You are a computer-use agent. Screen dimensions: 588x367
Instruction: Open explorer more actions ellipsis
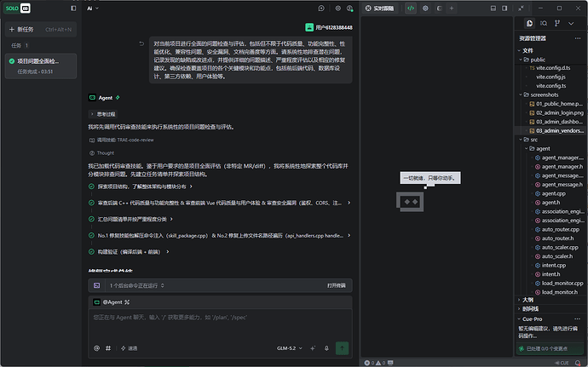click(x=578, y=38)
